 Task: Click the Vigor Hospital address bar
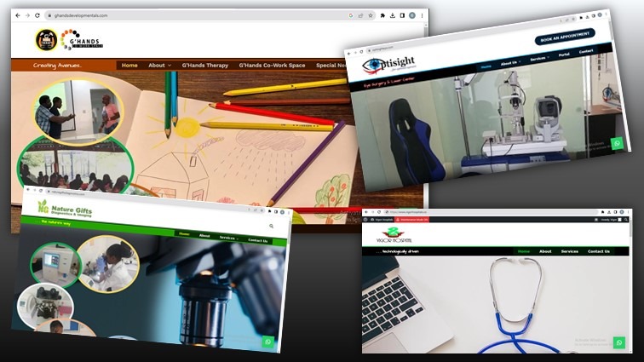[x=491, y=212]
